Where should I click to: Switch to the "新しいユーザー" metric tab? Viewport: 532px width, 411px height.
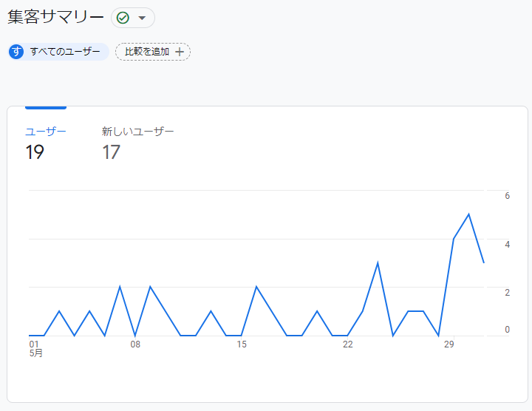[138, 132]
